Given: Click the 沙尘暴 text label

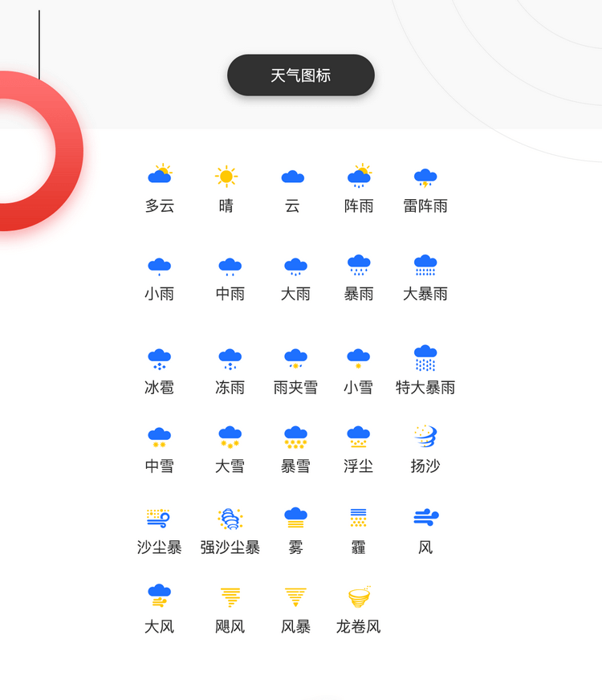Looking at the screenshot, I should point(159,547).
